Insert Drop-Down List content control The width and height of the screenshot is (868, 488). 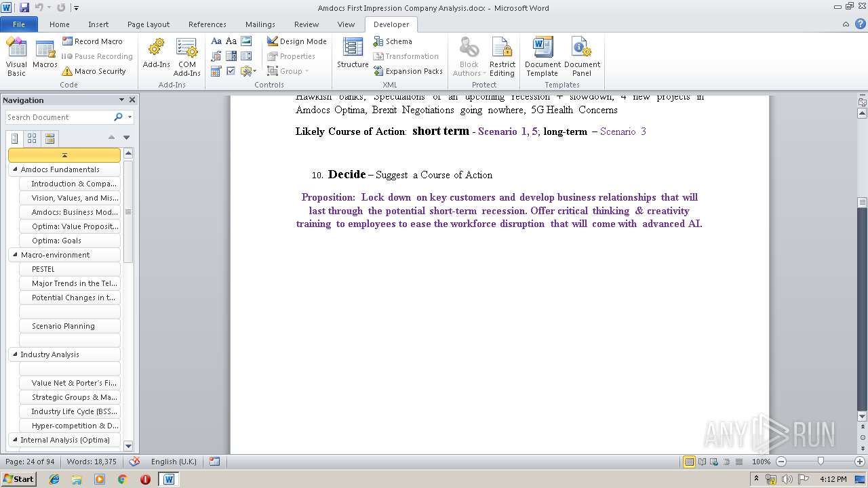click(246, 56)
